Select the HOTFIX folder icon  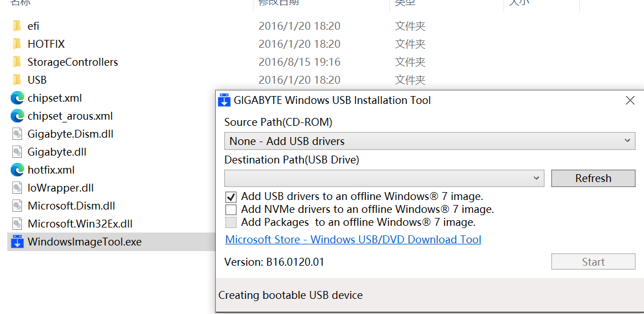tap(17, 44)
